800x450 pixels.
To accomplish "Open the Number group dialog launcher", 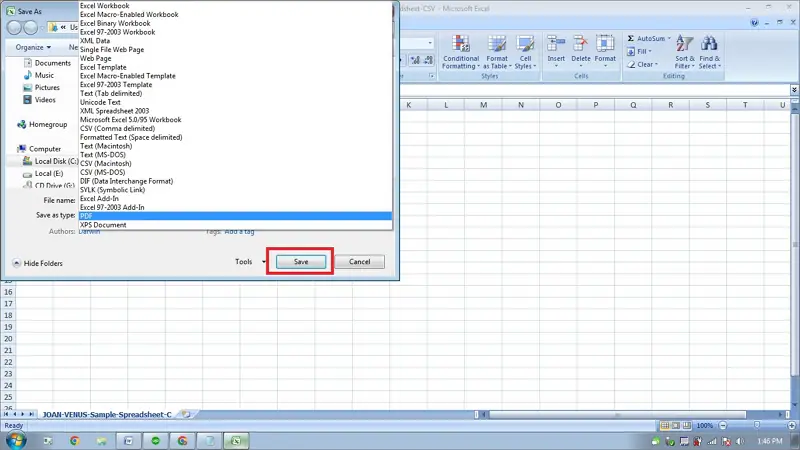I will click(x=432, y=76).
